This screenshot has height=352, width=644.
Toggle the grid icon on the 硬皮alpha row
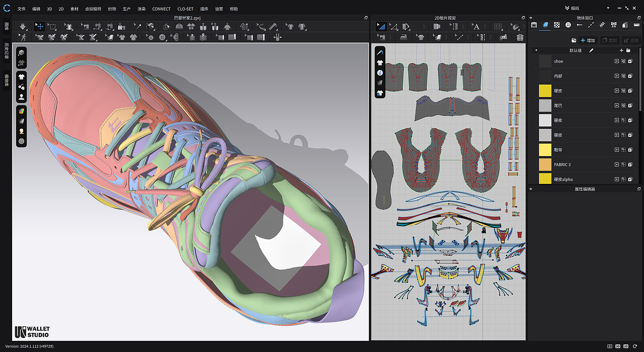[623, 179]
